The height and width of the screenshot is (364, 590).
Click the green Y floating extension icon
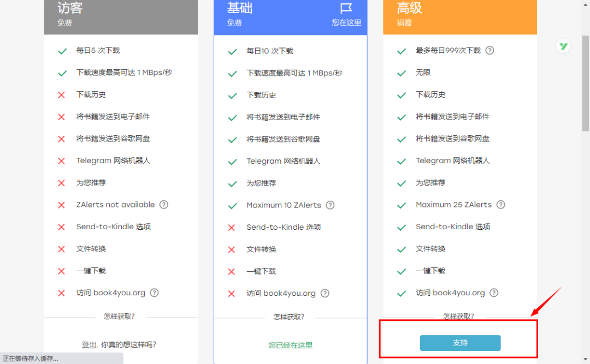click(563, 46)
